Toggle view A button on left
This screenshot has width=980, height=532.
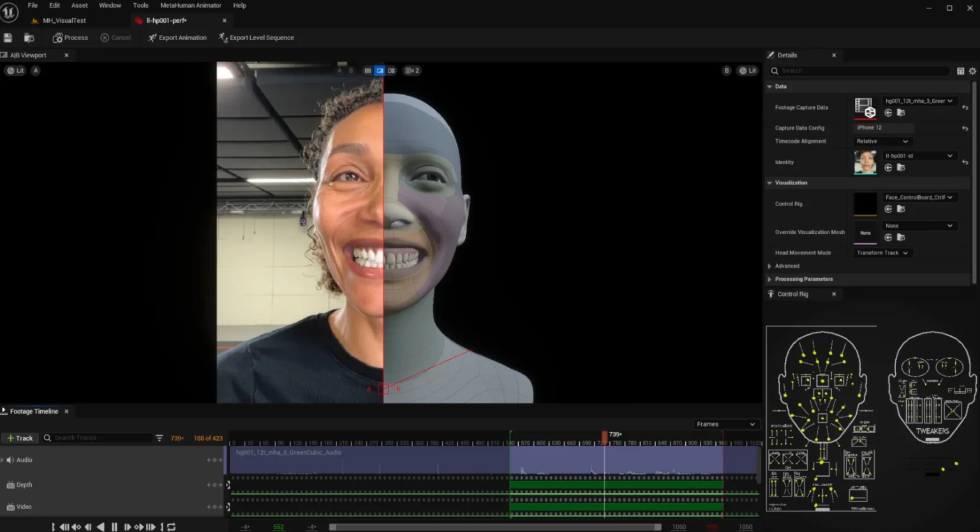click(36, 71)
